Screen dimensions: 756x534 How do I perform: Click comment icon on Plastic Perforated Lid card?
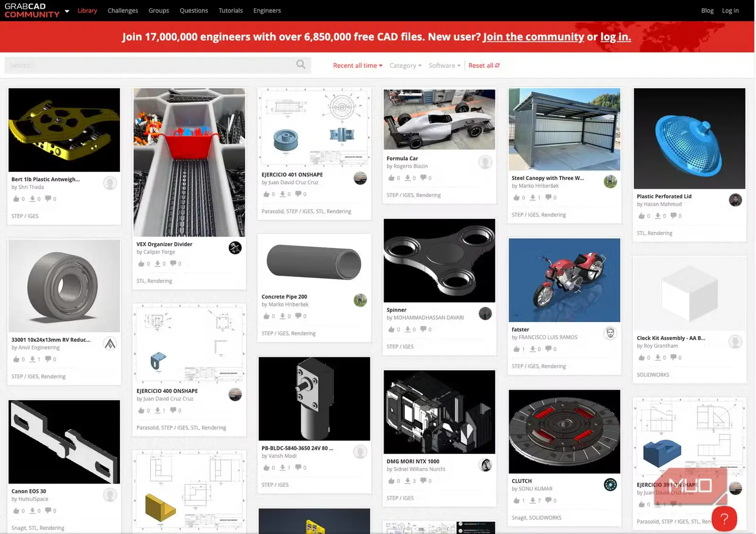673,216
